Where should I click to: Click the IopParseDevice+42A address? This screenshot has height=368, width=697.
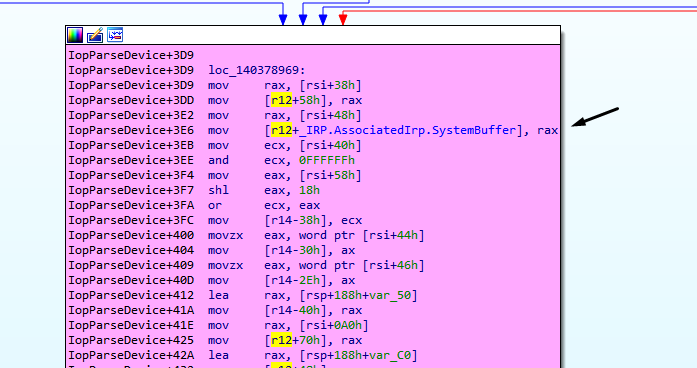point(131,356)
